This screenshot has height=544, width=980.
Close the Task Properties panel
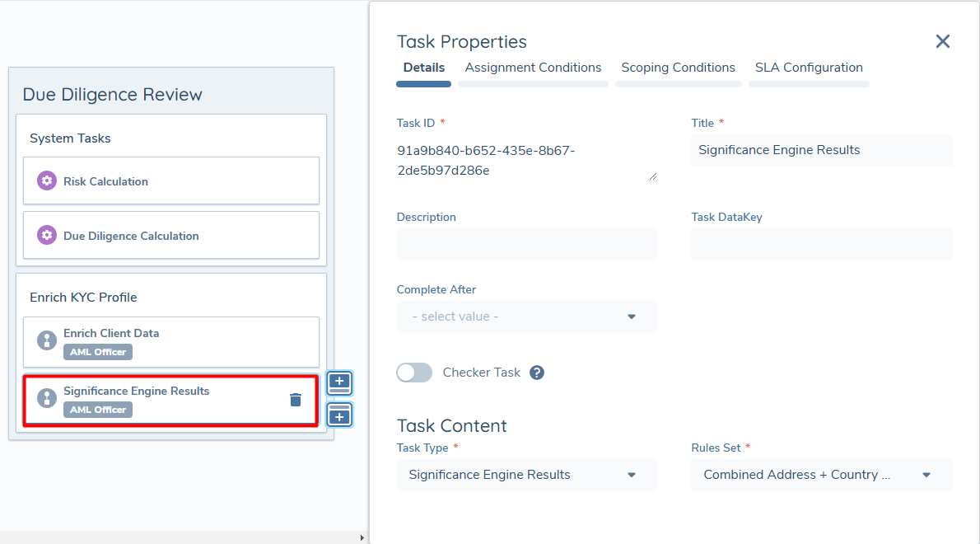point(942,41)
